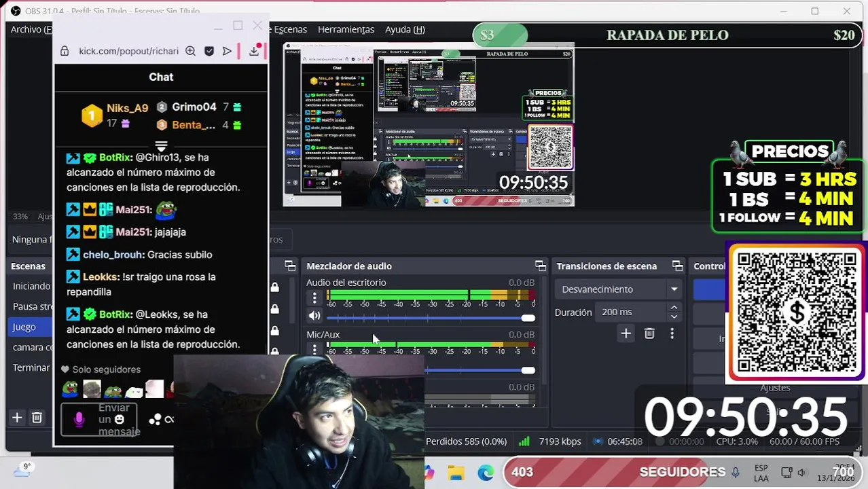Click username chelo_brouh in chat
This screenshot has width=868, height=489.
pyautogui.click(x=113, y=255)
